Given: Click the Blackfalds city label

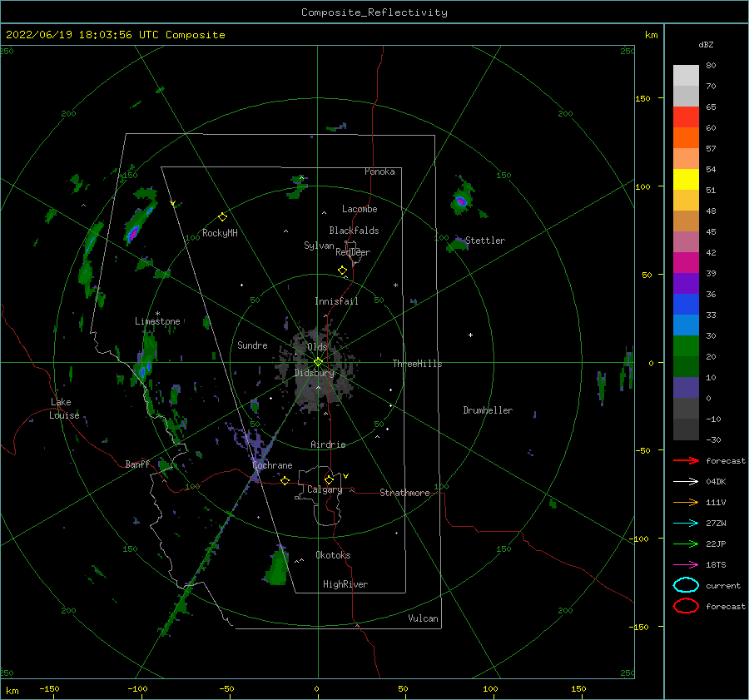Looking at the screenshot, I should (354, 231).
